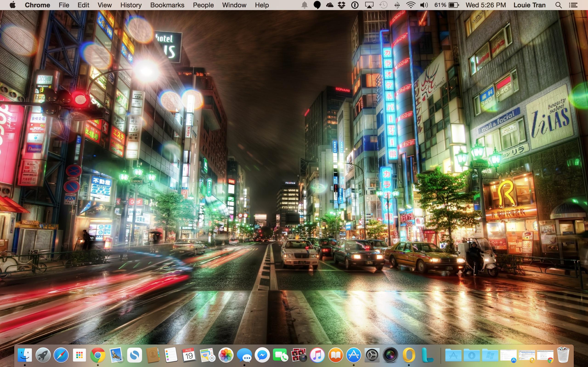Click the volume speaker icon
The height and width of the screenshot is (367, 588).
tap(424, 5)
